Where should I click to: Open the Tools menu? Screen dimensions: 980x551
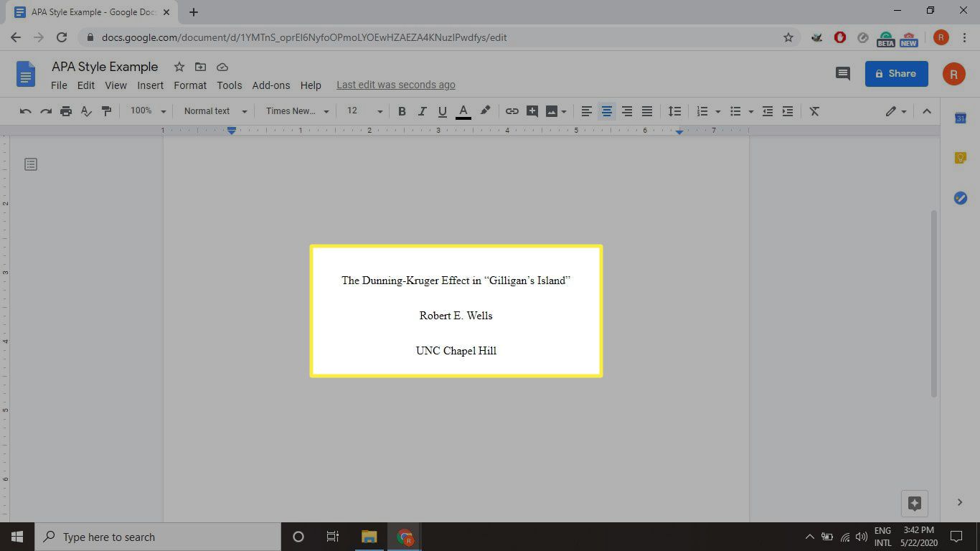pos(230,85)
